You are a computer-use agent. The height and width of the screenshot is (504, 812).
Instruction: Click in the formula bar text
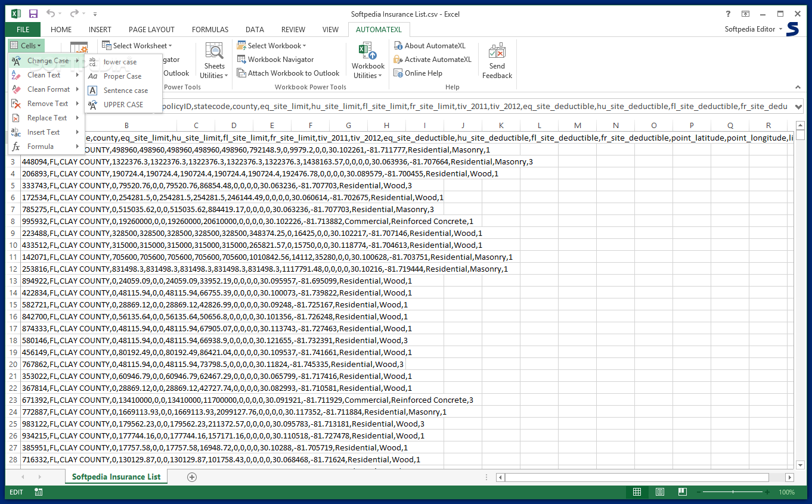click(x=474, y=107)
